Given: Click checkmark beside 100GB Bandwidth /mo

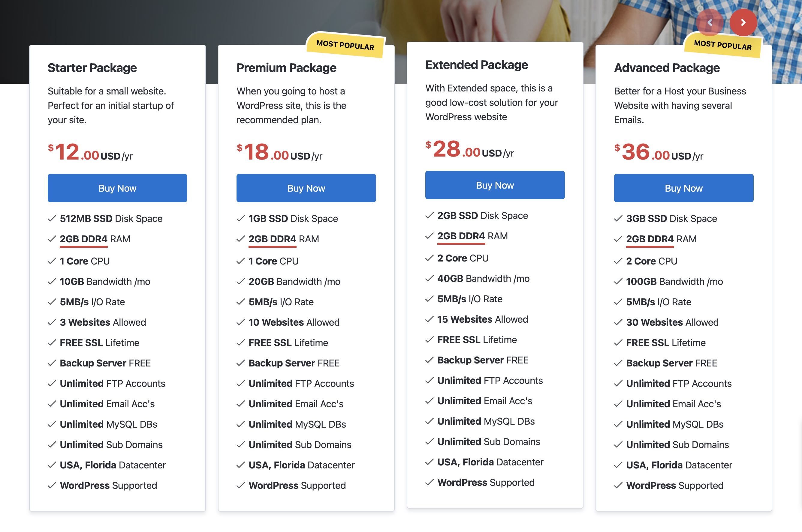Looking at the screenshot, I should (618, 282).
